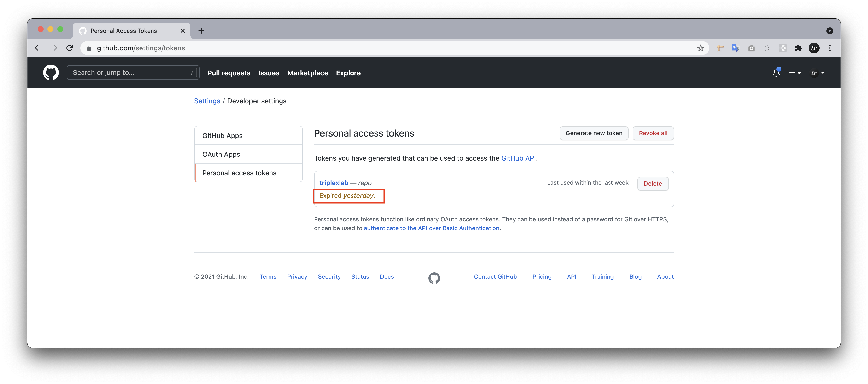
Task: Open the notifications bell
Action: [x=776, y=73]
